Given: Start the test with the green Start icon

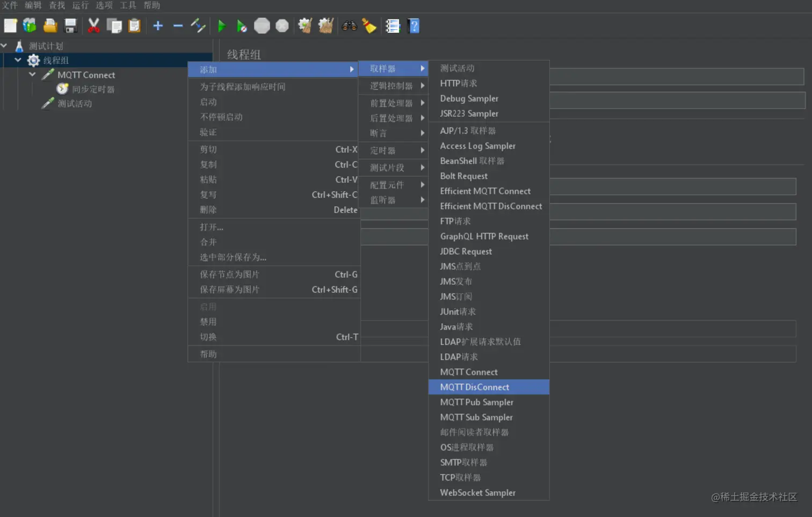Looking at the screenshot, I should (x=222, y=25).
